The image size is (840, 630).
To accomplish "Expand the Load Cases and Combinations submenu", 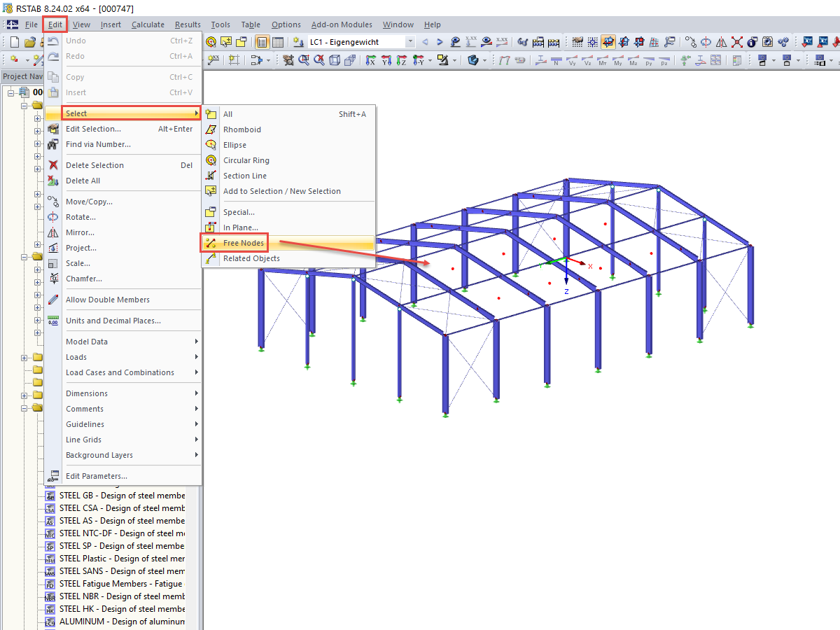I will pos(122,372).
